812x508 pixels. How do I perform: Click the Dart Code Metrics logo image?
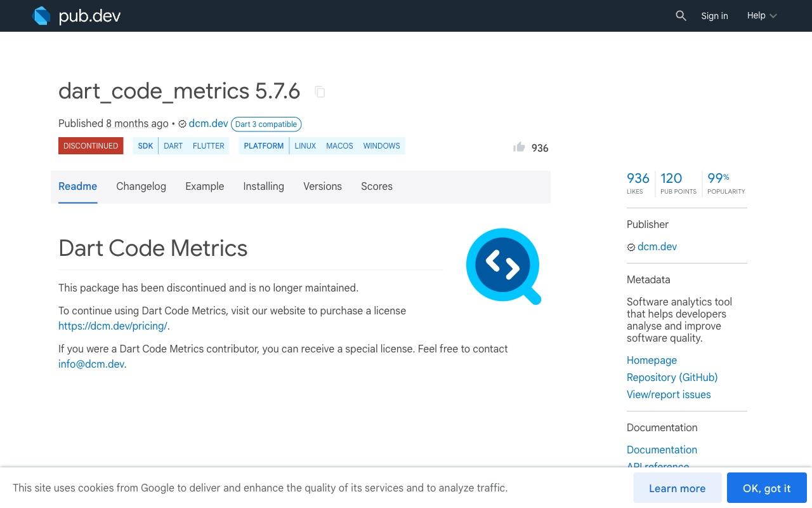(x=503, y=266)
